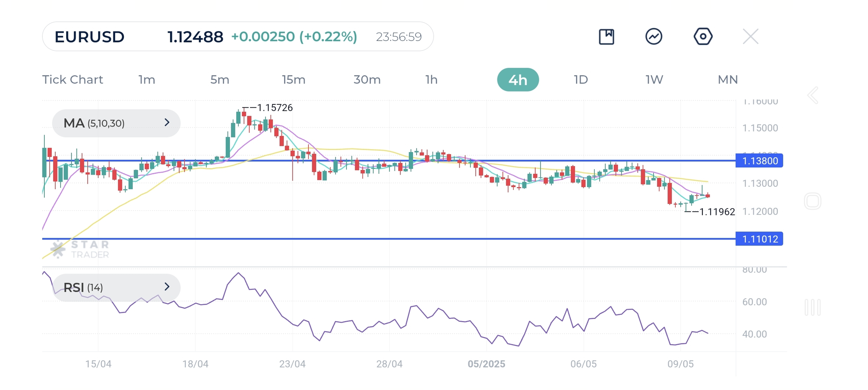Open the bookmark/save chart icon

tap(606, 37)
